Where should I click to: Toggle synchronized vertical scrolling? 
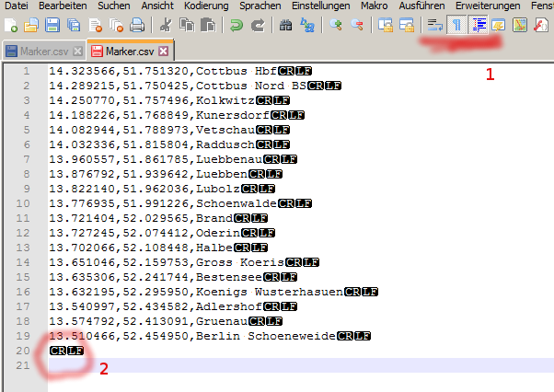pyautogui.click(x=385, y=26)
